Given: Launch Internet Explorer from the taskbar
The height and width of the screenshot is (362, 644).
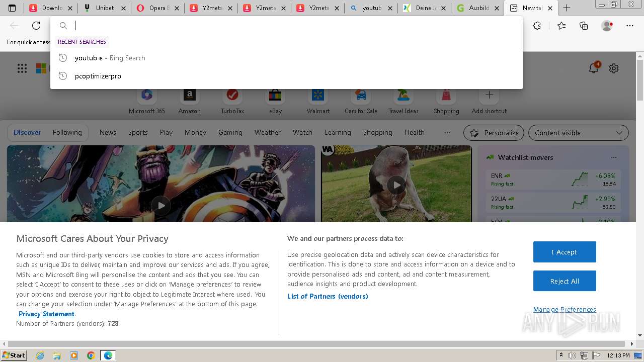Looking at the screenshot, I should (x=40, y=355).
